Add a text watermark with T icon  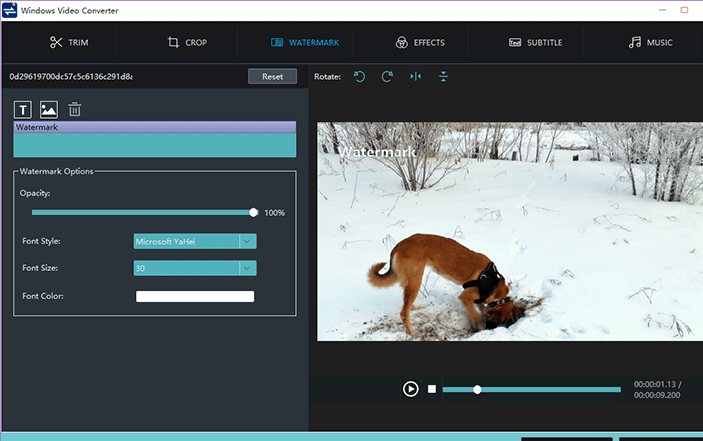coord(23,110)
